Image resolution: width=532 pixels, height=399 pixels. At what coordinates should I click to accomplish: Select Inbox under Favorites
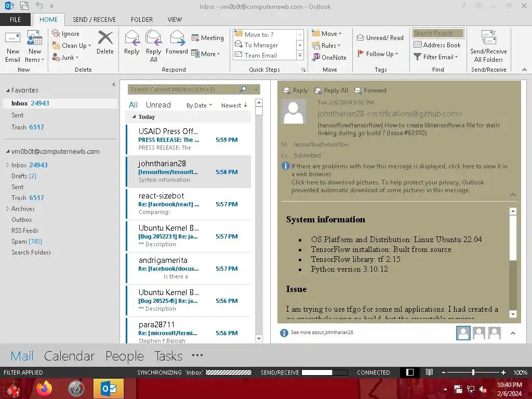click(60, 103)
